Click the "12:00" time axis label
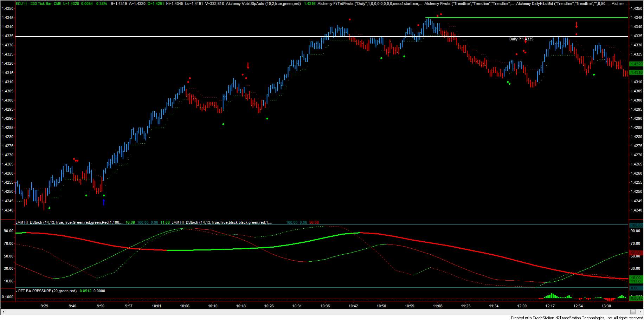The height and width of the screenshot is (320, 644). pyautogui.click(x=522, y=306)
